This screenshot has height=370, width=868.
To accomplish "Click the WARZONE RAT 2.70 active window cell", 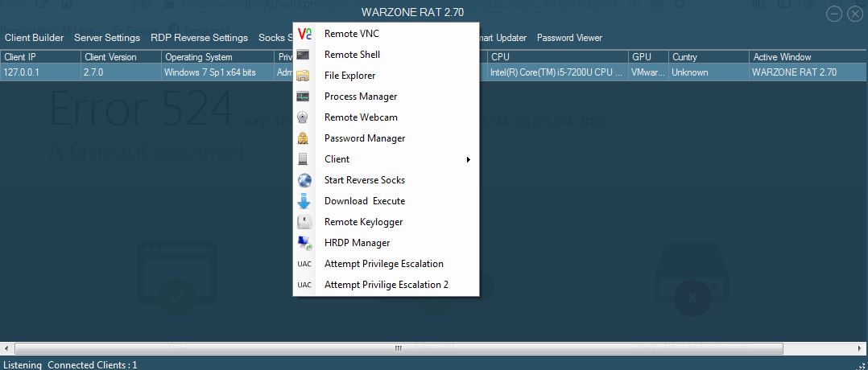I will click(x=808, y=72).
